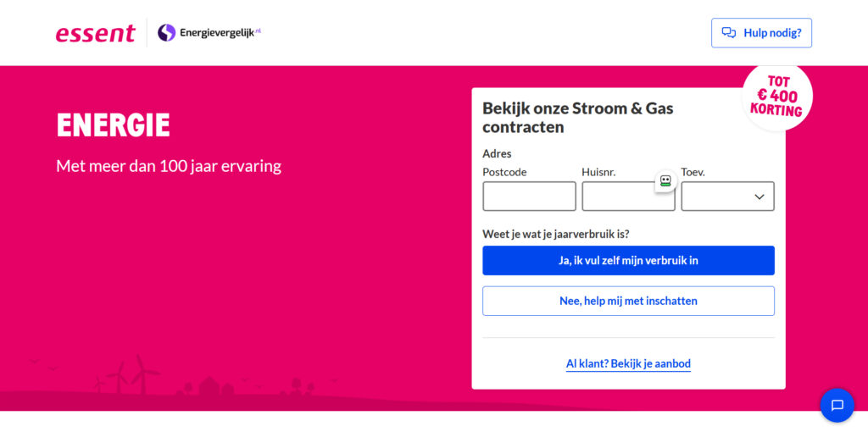Focus the Postcode input field
Image resolution: width=868 pixels, height=432 pixels.
529,197
